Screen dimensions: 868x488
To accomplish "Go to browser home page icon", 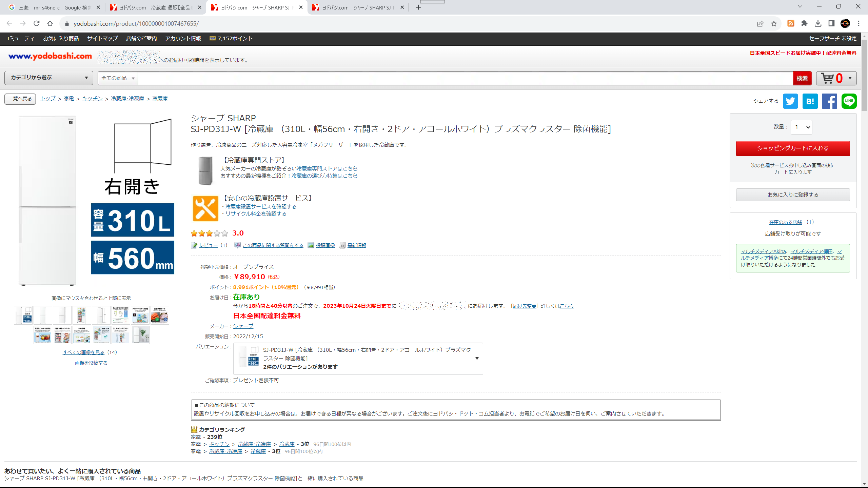I will pos(50,23).
